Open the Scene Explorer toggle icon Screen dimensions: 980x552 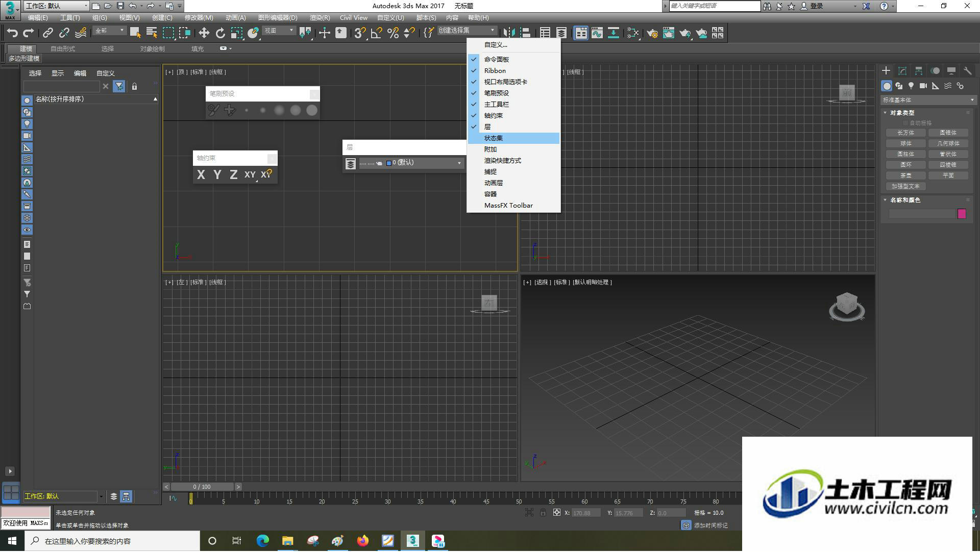tap(545, 33)
